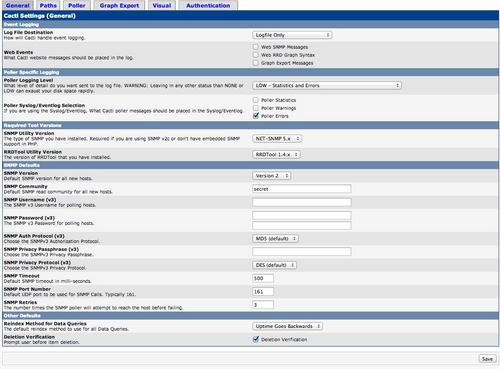Viewport: 500px width, 369px height.
Task: Open the SNMP Auth Protocol dropdown
Action: click(x=275, y=239)
